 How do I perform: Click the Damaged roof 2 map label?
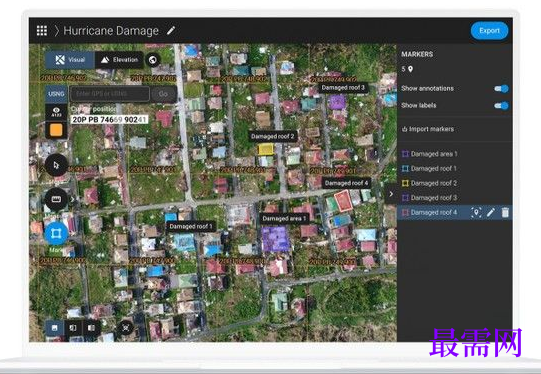tap(273, 136)
